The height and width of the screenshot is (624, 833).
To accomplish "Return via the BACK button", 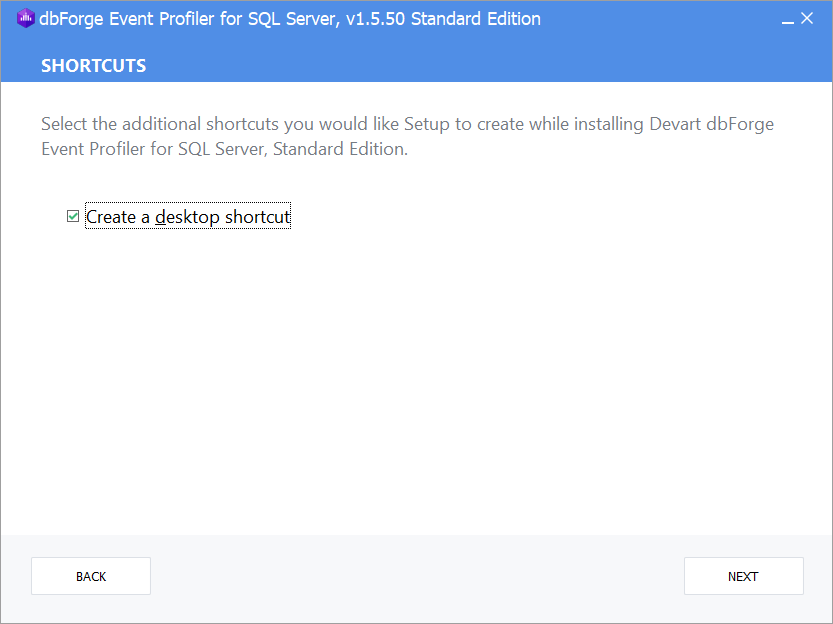I will (x=91, y=576).
